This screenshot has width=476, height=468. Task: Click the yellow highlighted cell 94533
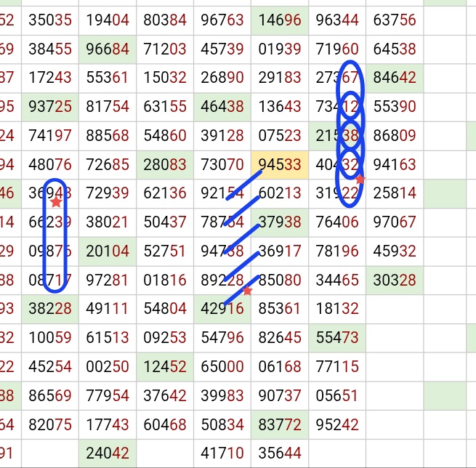coord(280,165)
